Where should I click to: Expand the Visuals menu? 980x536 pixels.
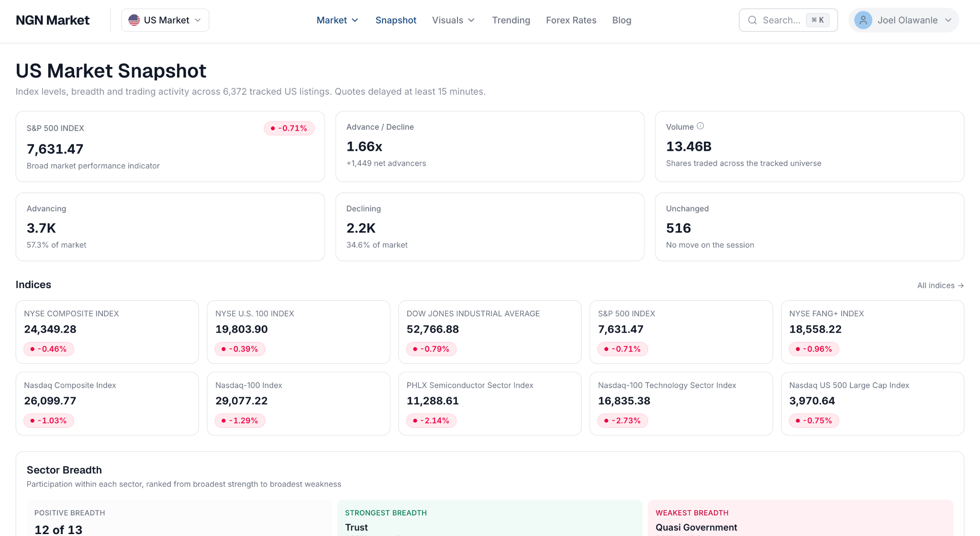453,20
